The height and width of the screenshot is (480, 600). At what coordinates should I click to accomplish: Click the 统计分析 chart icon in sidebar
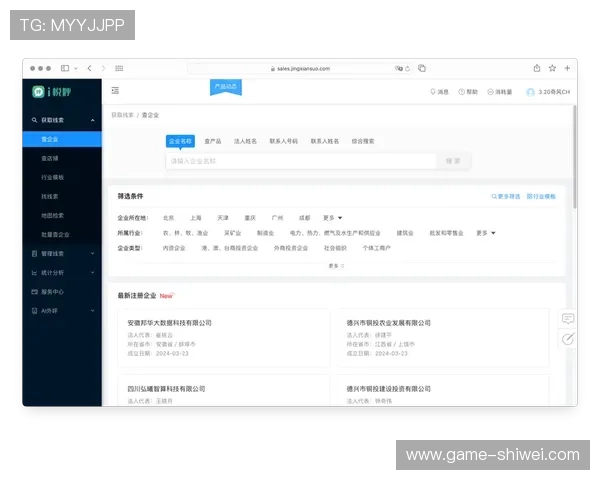point(34,273)
